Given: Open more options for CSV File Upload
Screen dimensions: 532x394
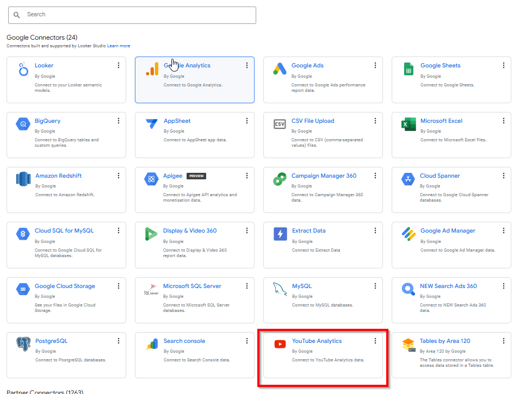Looking at the screenshot, I should 375,121.
